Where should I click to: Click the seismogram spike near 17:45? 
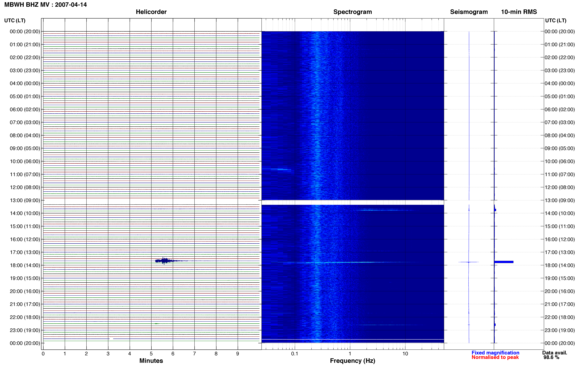[469, 262]
